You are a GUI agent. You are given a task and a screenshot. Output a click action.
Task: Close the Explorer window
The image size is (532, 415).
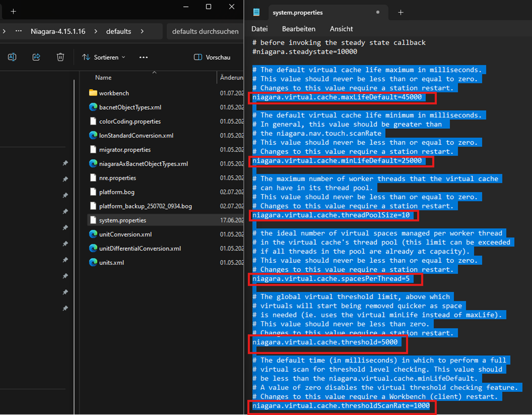coord(232,7)
